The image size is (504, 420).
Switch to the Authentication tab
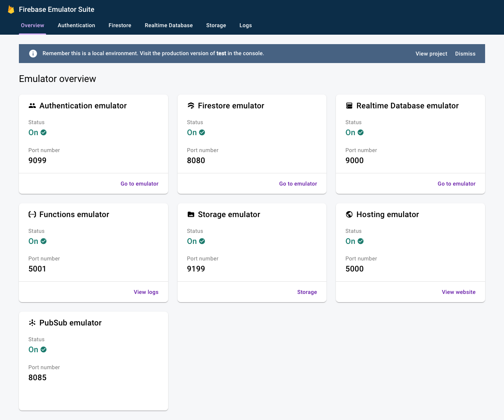76,25
